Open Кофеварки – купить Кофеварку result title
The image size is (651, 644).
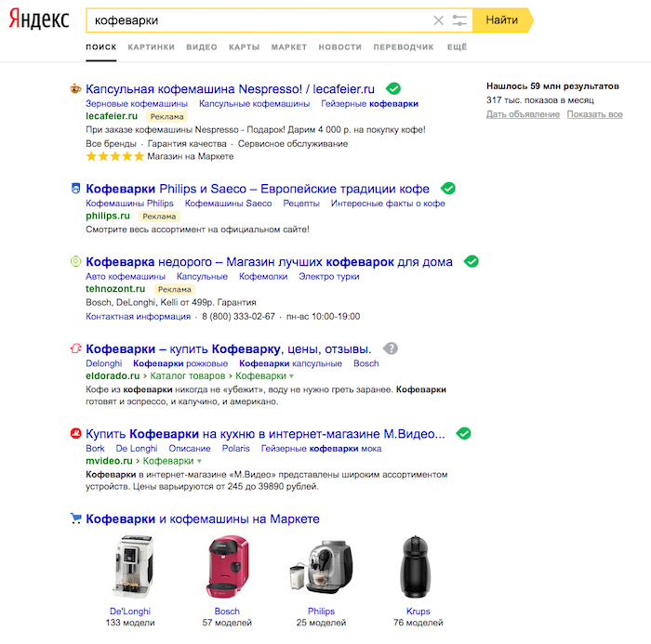229,349
